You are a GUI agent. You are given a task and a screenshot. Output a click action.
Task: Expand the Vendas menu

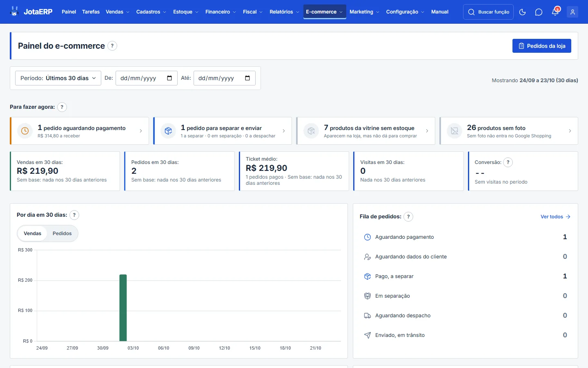pyautogui.click(x=118, y=12)
